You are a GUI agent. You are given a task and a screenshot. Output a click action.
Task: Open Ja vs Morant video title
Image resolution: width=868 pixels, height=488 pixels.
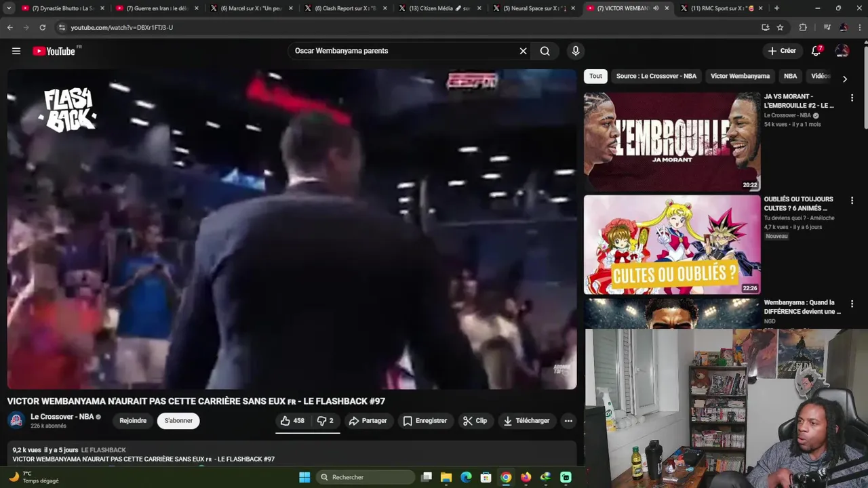(799, 101)
